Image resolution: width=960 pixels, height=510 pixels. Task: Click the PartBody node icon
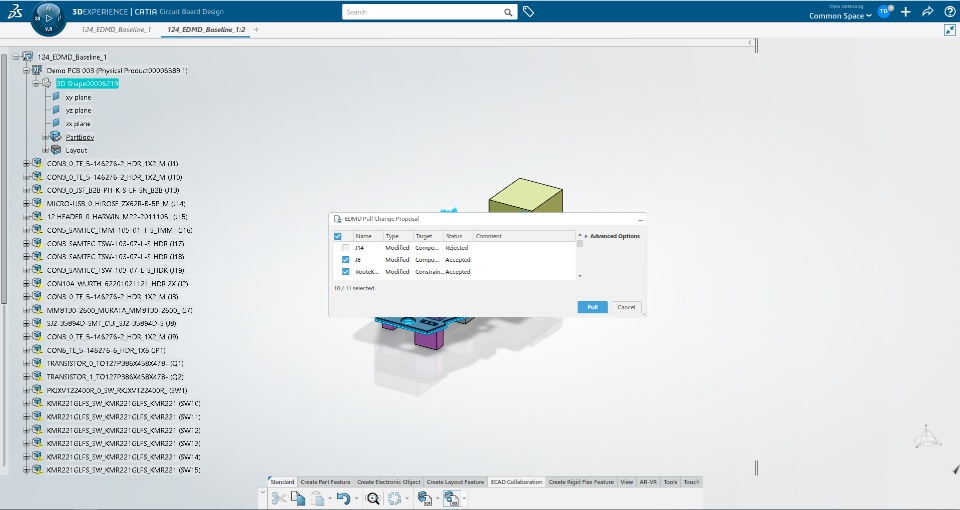coord(56,137)
